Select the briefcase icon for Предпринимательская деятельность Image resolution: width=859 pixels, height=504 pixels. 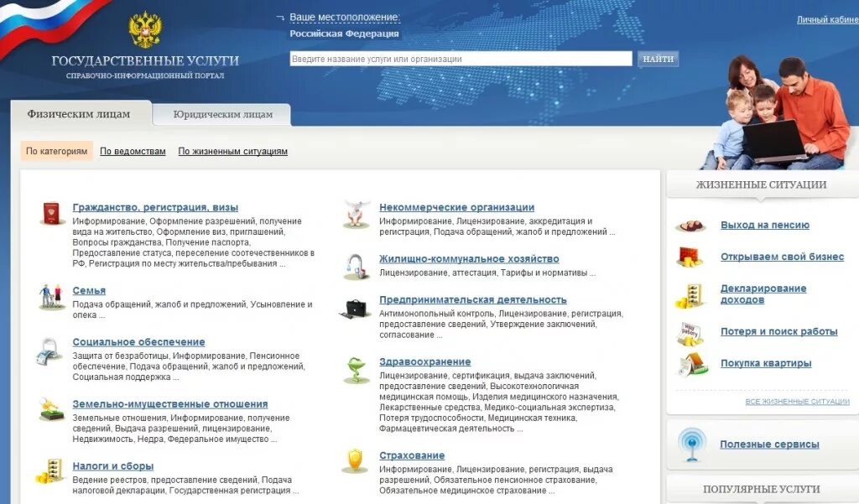(x=356, y=309)
